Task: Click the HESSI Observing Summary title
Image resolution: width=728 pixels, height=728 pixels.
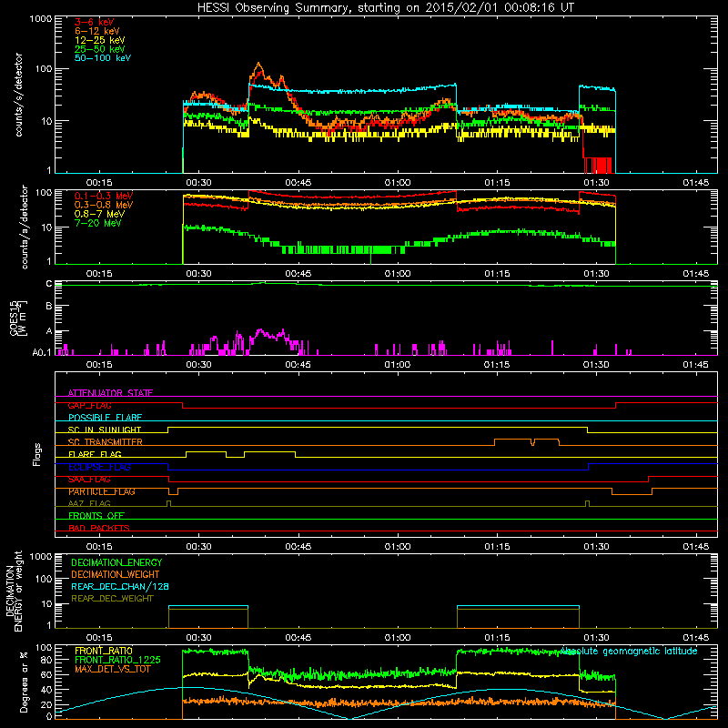Action: [x=386, y=7]
